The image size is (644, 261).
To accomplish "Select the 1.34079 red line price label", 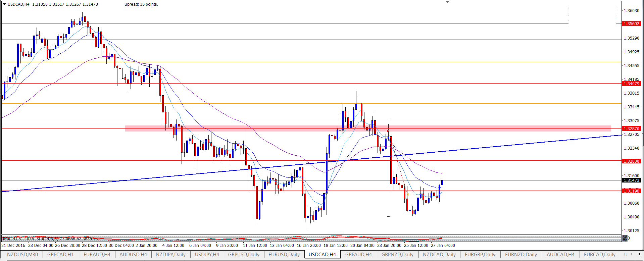I will pos(632,84).
